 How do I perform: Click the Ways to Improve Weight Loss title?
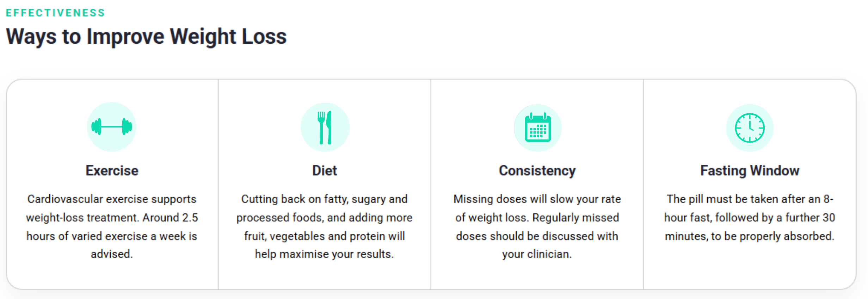click(146, 37)
